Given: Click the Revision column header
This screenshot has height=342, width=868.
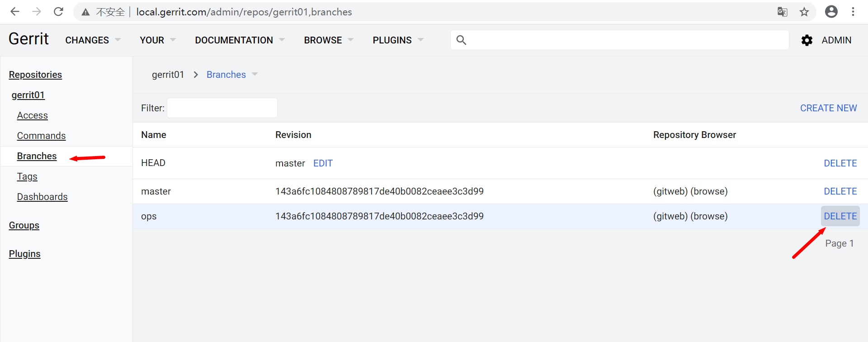Looking at the screenshot, I should (x=293, y=135).
